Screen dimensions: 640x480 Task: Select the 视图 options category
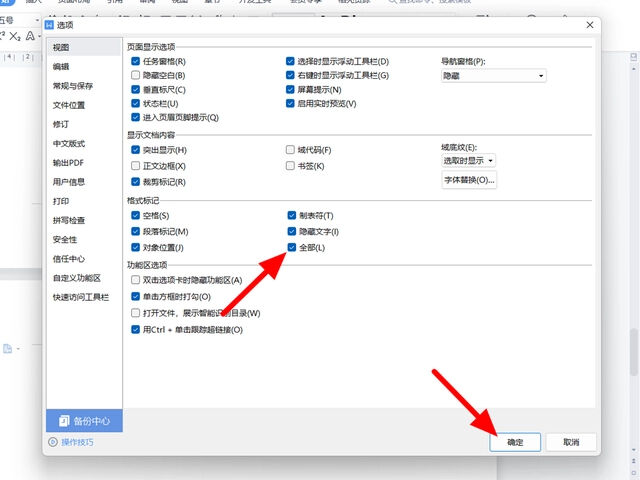84,47
